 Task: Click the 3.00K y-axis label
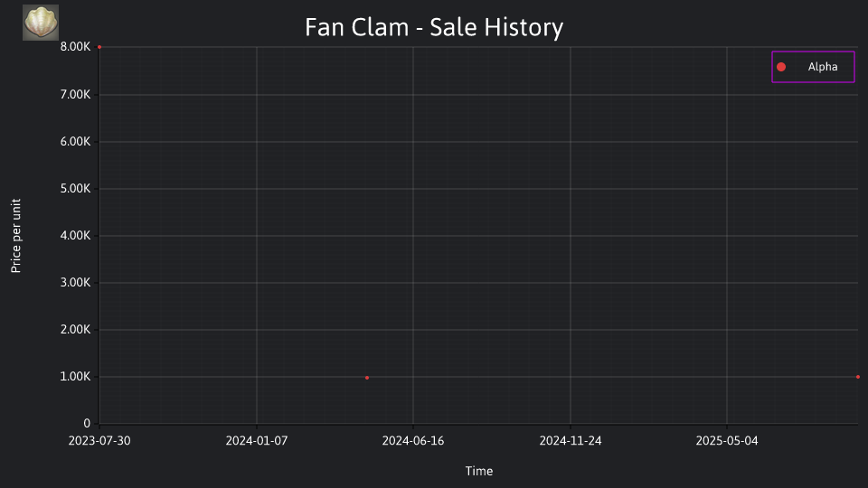coord(75,283)
